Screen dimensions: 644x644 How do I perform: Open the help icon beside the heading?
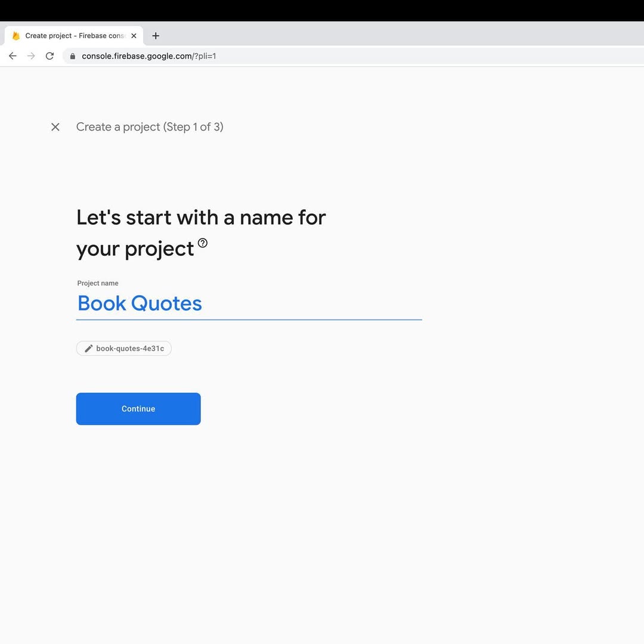point(203,243)
